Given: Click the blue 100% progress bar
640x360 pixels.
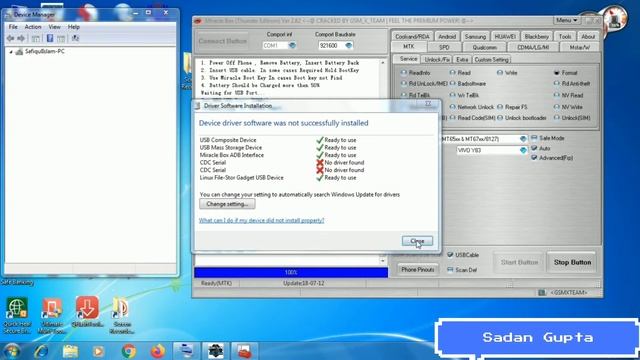Looking at the screenshot, I should [x=291, y=272].
